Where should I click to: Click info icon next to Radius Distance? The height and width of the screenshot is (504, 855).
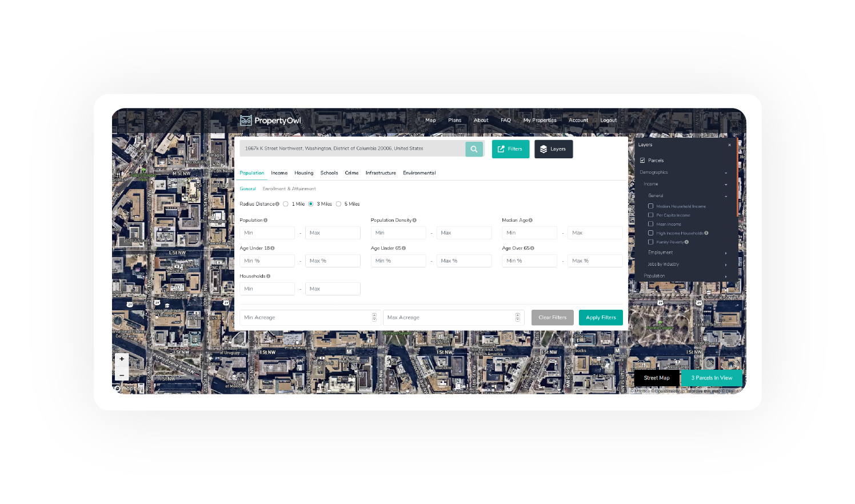point(278,204)
